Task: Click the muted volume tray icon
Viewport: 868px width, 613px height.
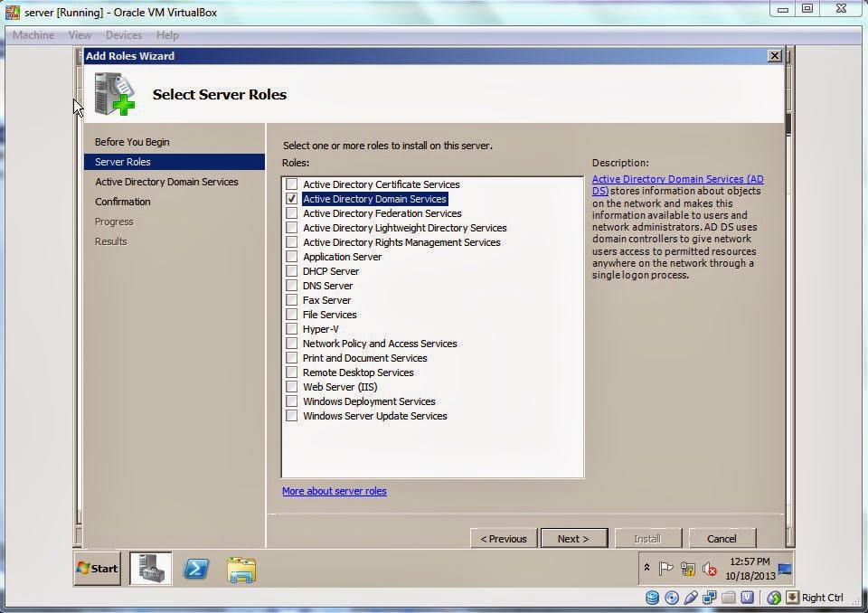Action: pyautogui.click(x=710, y=568)
